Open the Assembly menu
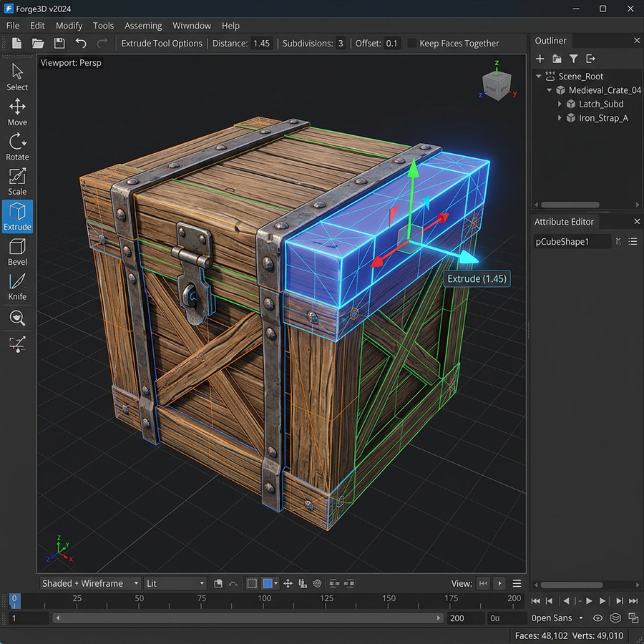644x644 pixels. coord(143,26)
